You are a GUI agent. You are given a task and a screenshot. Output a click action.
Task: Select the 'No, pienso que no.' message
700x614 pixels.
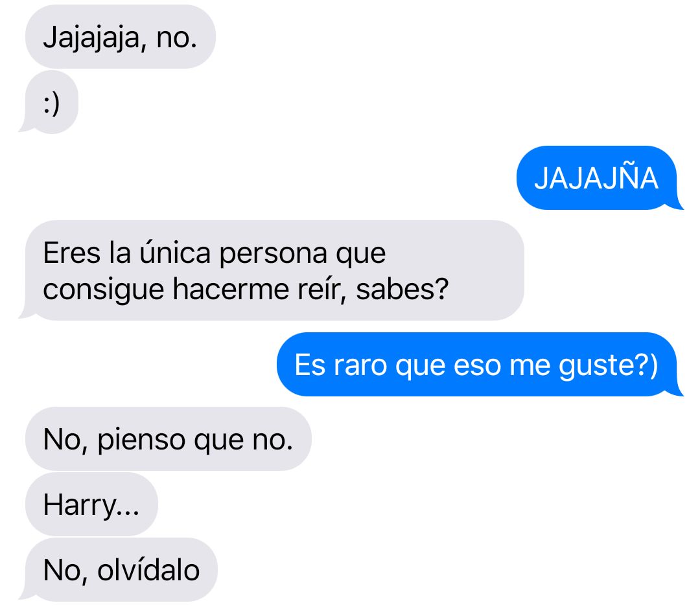click(x=169, y=438)
